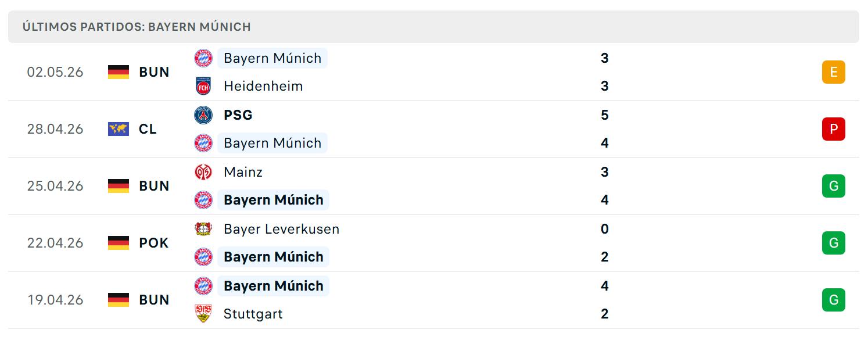Click green G badge for Stuttgart match
Viewport: 868px width, 340px height.
834,300
